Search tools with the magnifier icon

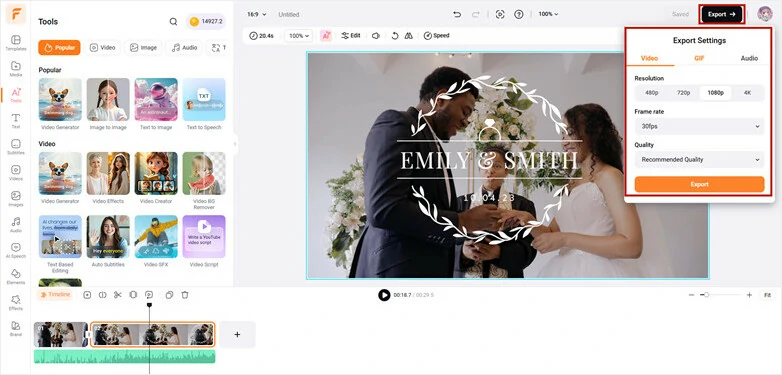(173, 21)
